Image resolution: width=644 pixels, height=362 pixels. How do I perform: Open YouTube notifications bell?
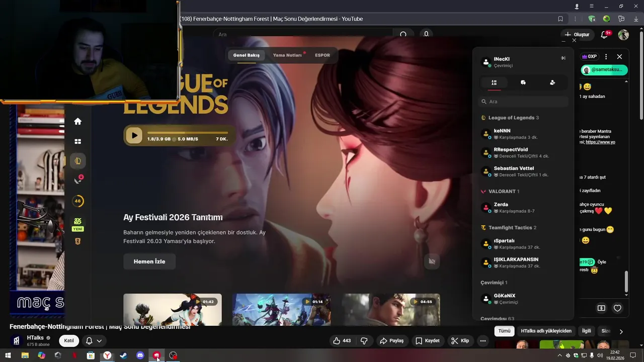[x=604, y=35]
